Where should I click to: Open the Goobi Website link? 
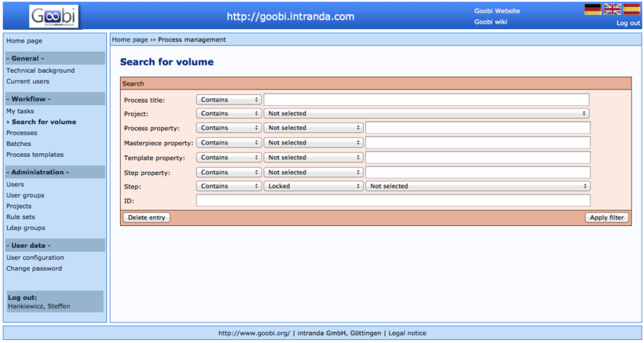(497, 11)
